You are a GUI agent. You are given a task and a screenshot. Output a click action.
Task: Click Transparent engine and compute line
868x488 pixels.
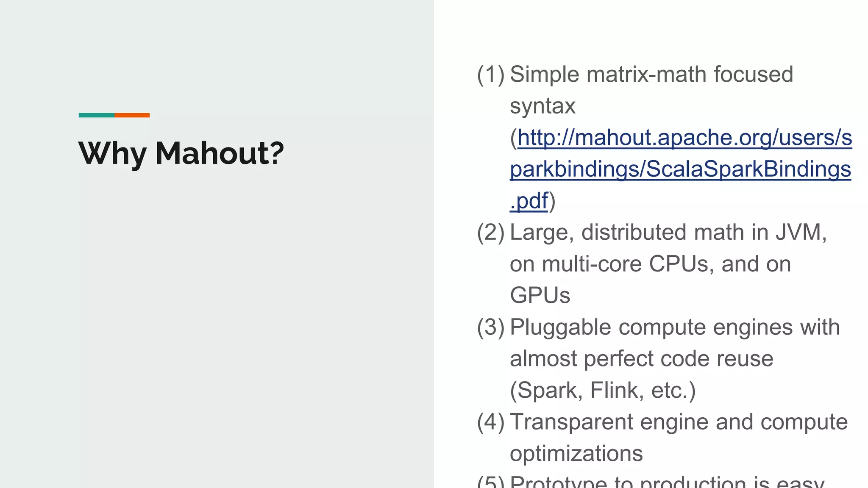point(679,422)
